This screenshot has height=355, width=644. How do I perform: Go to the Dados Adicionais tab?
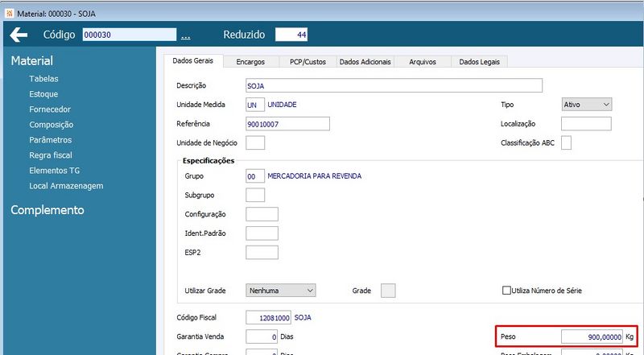click(x=365, y=62)
